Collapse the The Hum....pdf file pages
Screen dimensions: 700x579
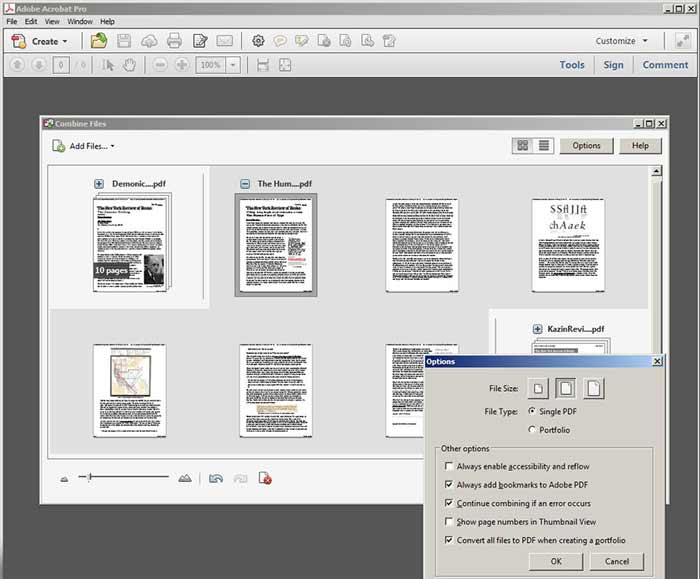[245, 183]
